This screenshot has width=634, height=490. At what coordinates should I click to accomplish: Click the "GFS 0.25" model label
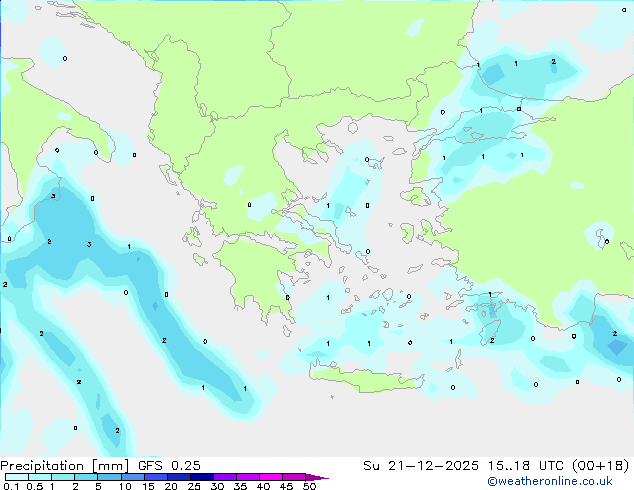pyautogui.click(x=169, y=466)
